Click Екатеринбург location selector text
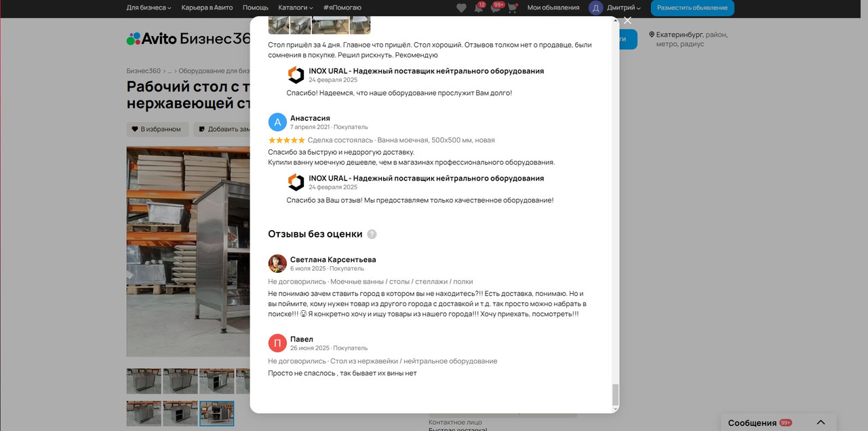Image resolution: width=868 pixels, height=431 pixels. tap(679, 35)
